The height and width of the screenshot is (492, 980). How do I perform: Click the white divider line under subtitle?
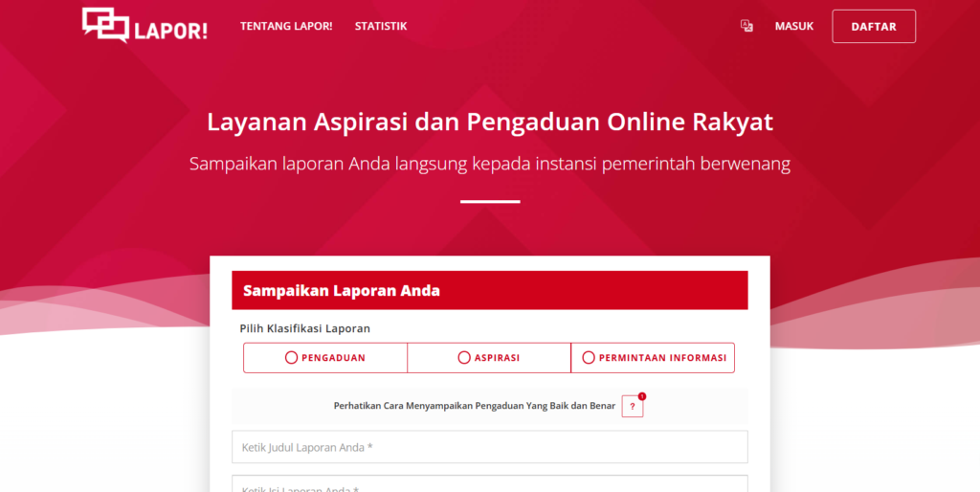click(489, 202)
